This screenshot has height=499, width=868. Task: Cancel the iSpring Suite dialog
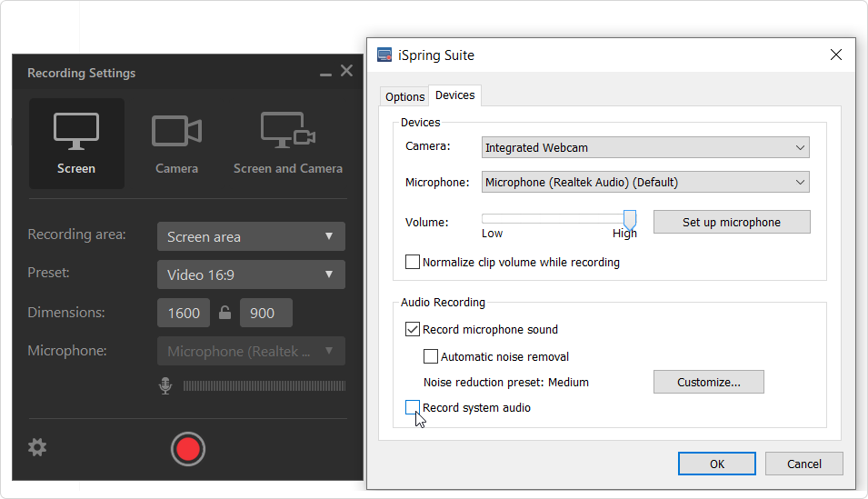pos(803,464)
